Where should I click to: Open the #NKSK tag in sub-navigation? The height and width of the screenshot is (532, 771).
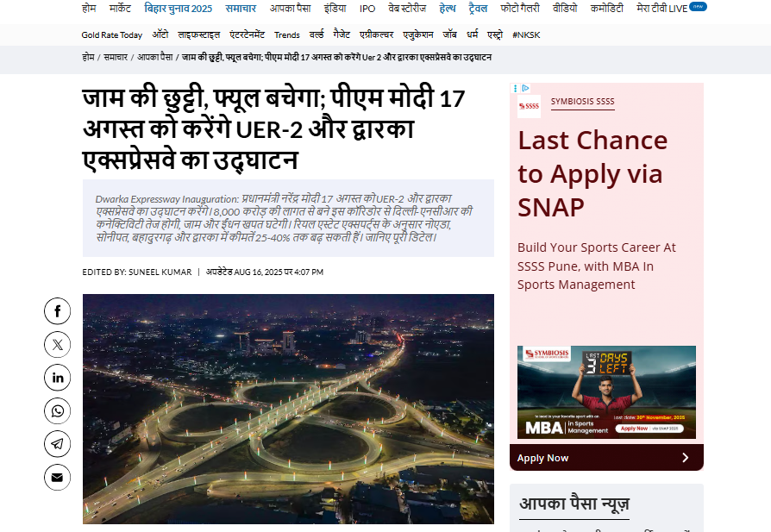[526, 34]
